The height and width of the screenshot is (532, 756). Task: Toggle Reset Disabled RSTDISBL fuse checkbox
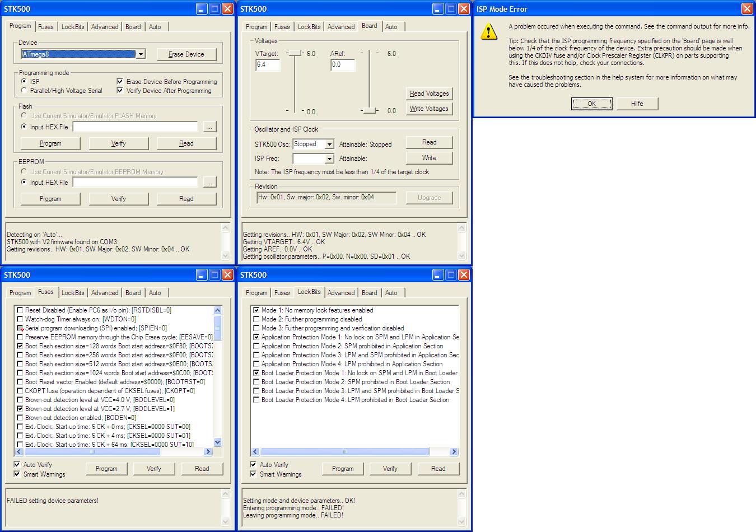click(x=20, y=310)
